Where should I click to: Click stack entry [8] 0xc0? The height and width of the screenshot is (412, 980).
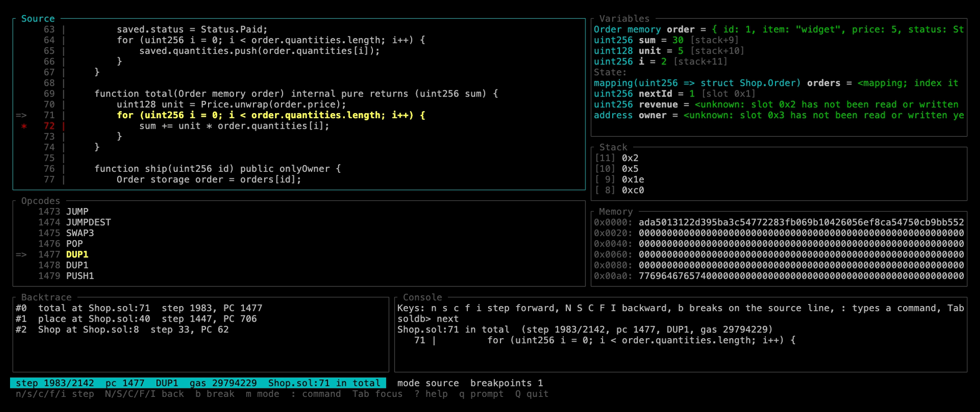click(x=619, y=190)
